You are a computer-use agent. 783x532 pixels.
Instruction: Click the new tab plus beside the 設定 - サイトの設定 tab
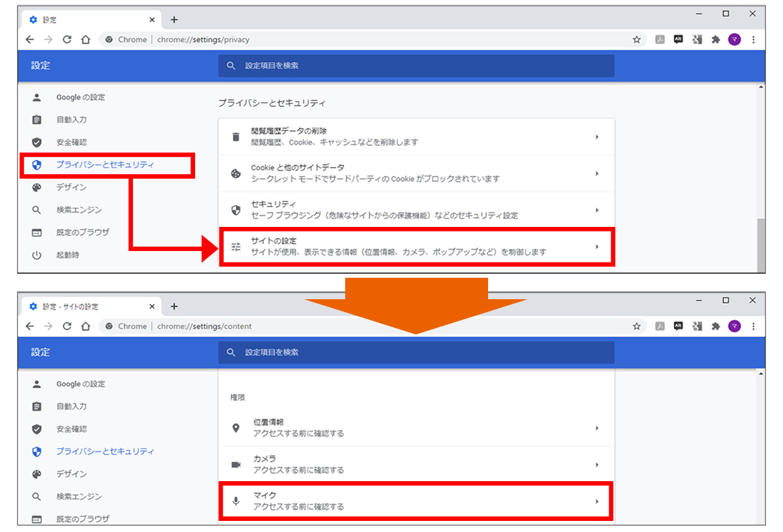coord(174,306)
